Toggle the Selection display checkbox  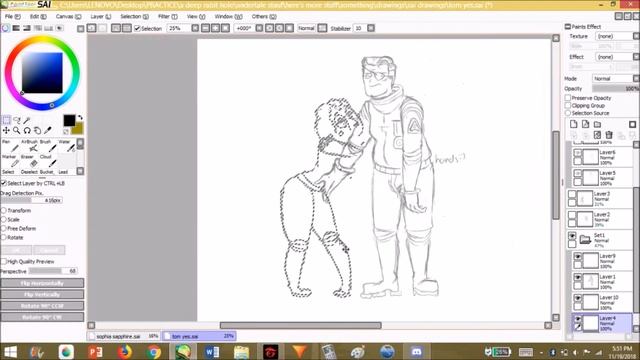point(137,28)
